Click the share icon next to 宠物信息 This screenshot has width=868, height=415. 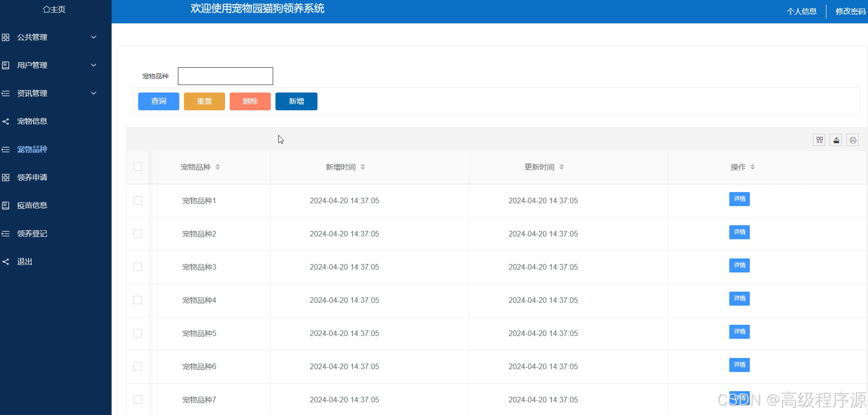pyautogui.click(x=6, y=122)
